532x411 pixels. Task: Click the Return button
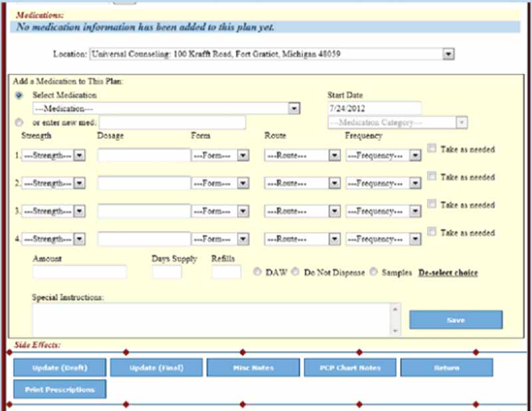coord(446,368)
